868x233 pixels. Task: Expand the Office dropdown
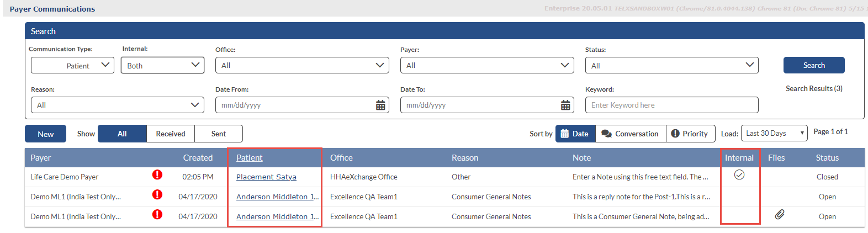pos(302,65)
